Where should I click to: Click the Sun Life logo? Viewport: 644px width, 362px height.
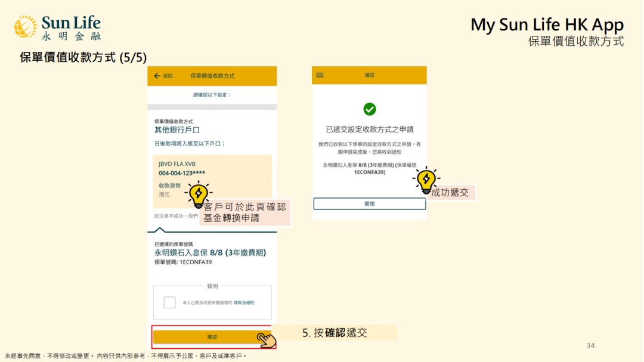point(57,28)
